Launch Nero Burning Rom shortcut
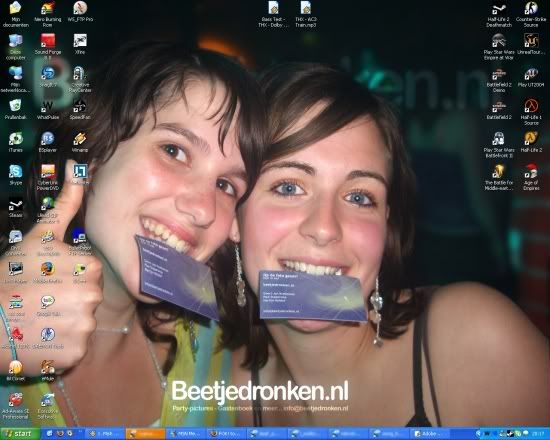 coord(48,14)
